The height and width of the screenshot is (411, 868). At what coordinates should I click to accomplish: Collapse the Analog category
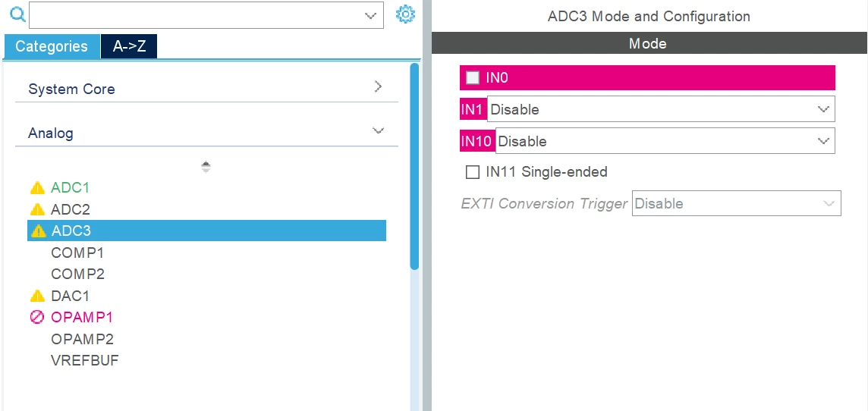tap(206, 133)
